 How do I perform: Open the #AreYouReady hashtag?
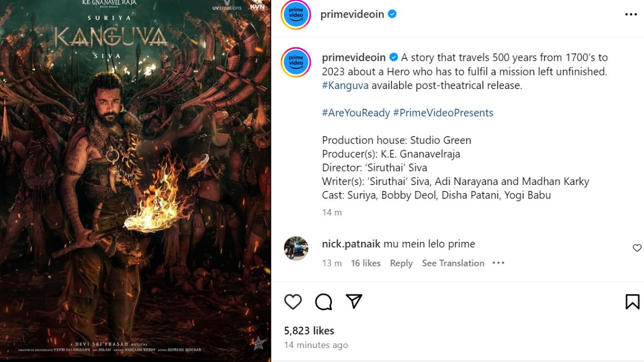355,113
